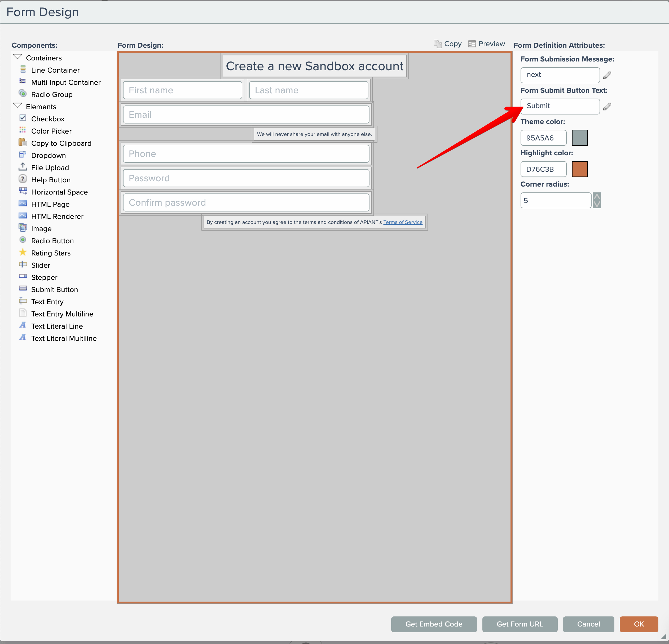669x644 pixels.
Task: Click pencil icon next to Form Submission Message
Action: tap(607, 75)
